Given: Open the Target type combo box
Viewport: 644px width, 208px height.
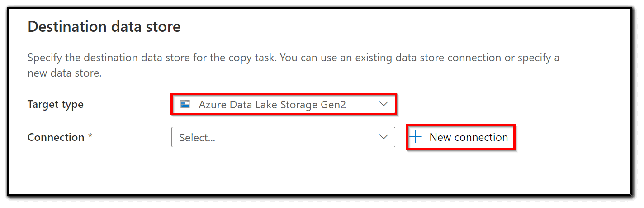Looking at the screenshot, I should point(283,104).
